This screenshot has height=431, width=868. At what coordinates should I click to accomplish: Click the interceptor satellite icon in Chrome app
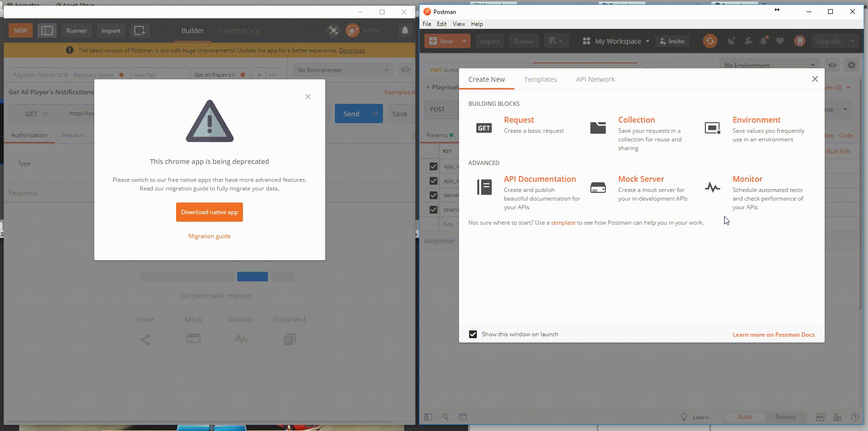click(x=333, y=31)
